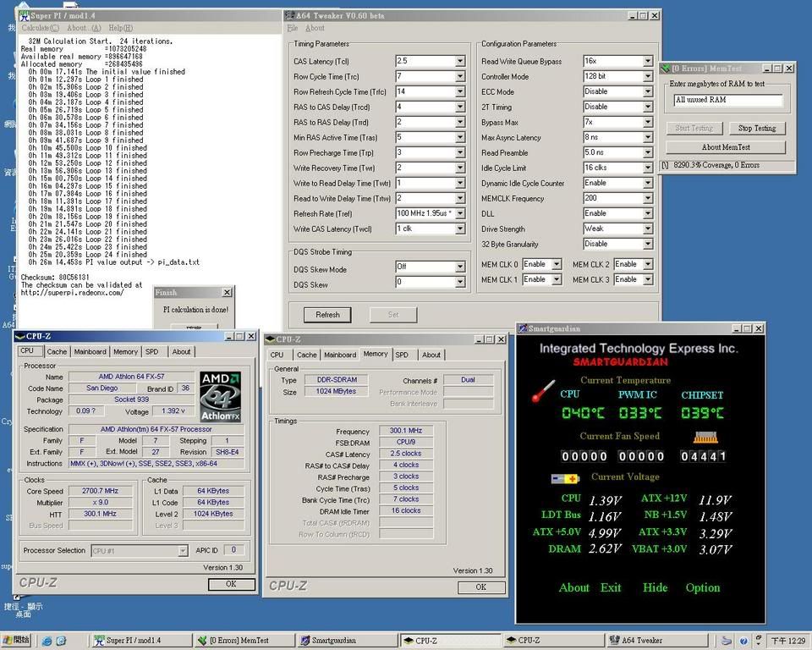
Task: Click the battery voltage icon in Smartguardian
Action: [565, 478]
